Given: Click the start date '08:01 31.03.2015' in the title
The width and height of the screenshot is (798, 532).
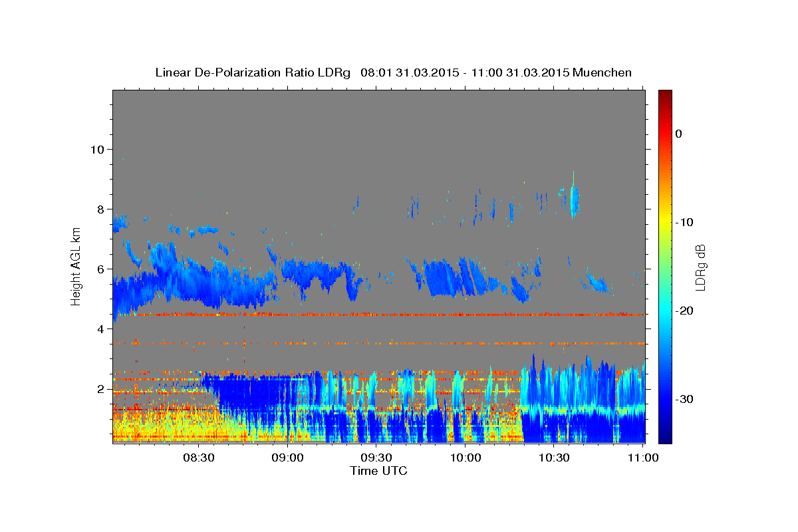Looking at the screenshot, I should [409, 72].
